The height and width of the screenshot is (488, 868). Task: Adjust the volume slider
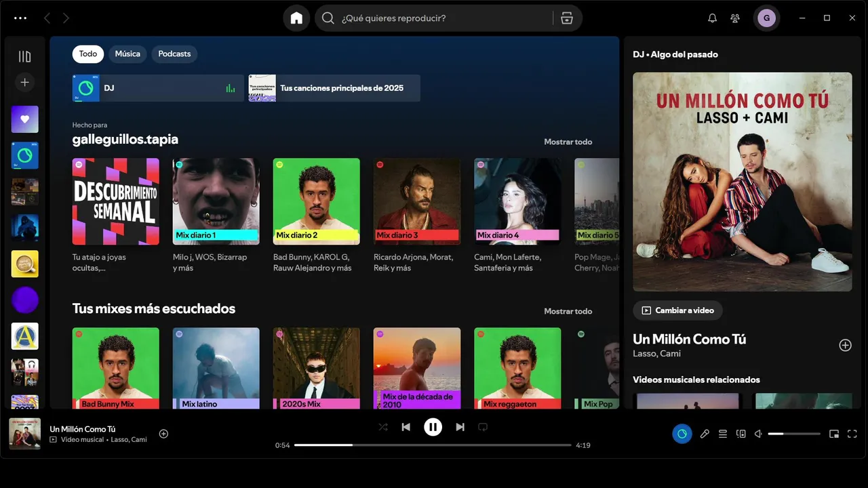(x=794, y=434)
